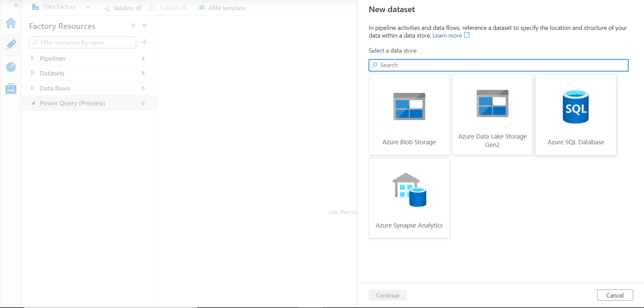Screen dimensions: 644x308
Task: Open the Data Factory dropdown arrow
Action: pyautogui.click(x=88, y=7)
